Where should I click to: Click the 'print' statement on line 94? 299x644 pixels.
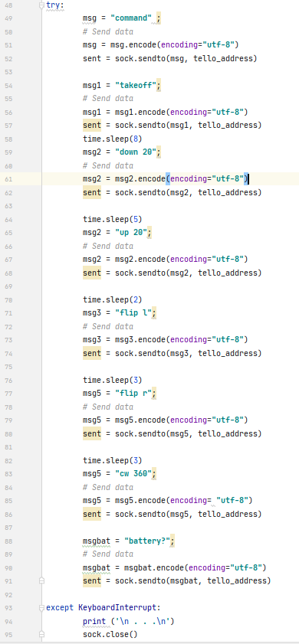point(94,622)
